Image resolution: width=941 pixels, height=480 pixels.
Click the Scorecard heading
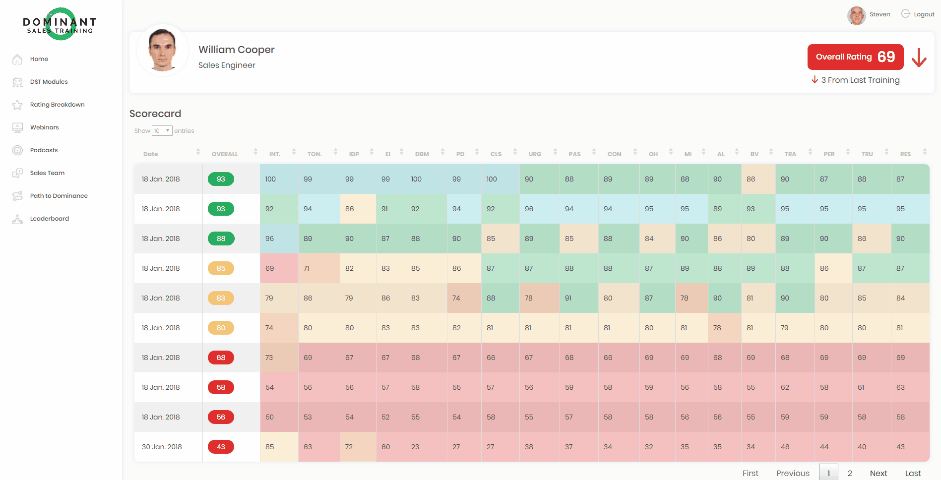155,113
